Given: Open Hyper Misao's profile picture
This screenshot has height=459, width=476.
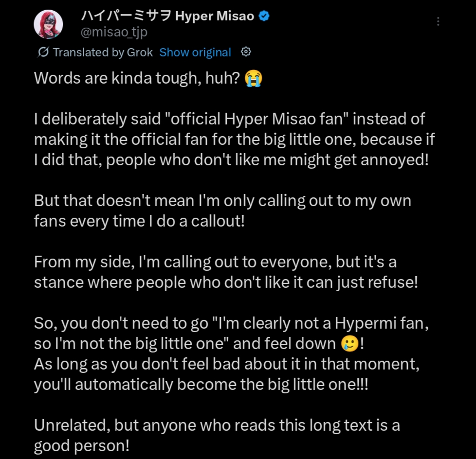Looking at the screenshot, I should pyautogui.click(x=48, y=24).
